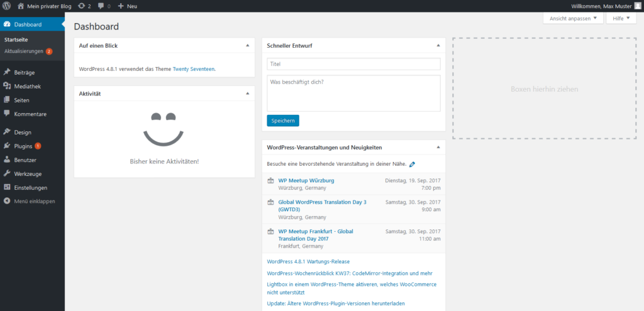Collapse the Schneller Entwurf box
This screenshot has height=311, width=644.
(x=438, y=45)
